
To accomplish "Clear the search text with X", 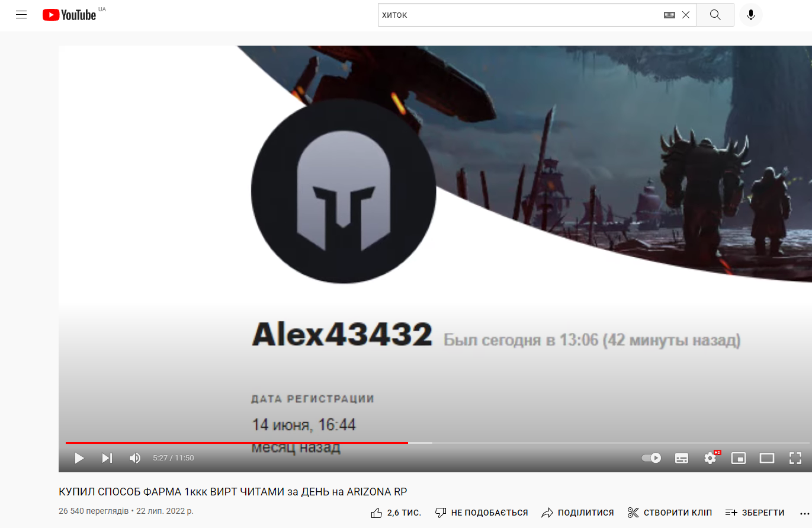I will 686,15.
